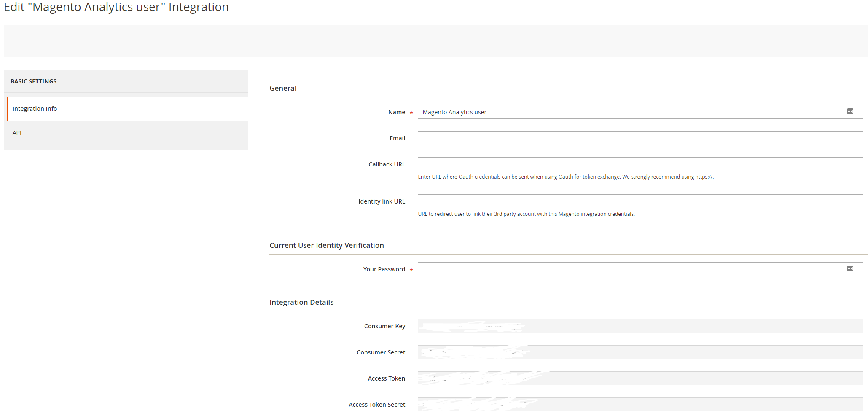Click the Integration Details heading

point(301,302)
